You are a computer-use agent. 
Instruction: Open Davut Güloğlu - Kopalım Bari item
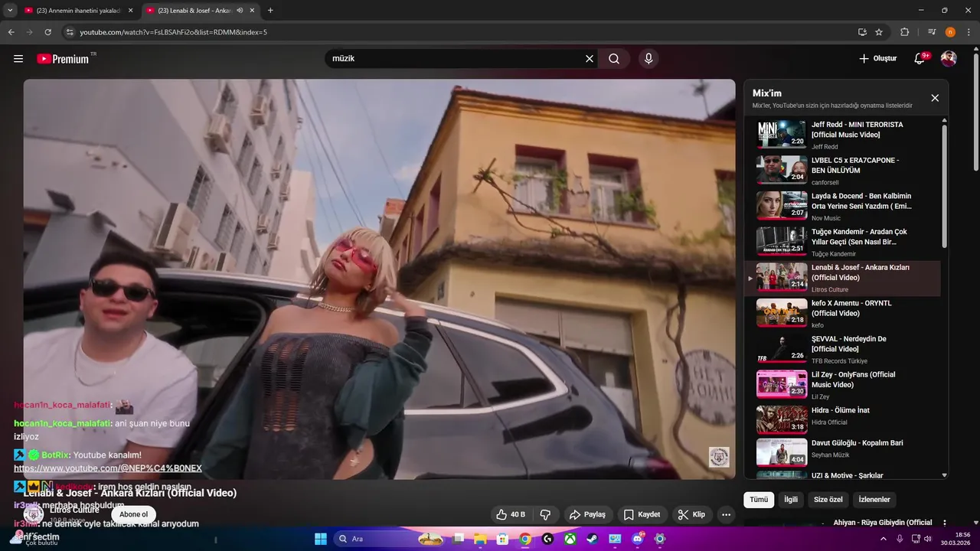pos(842,452)
